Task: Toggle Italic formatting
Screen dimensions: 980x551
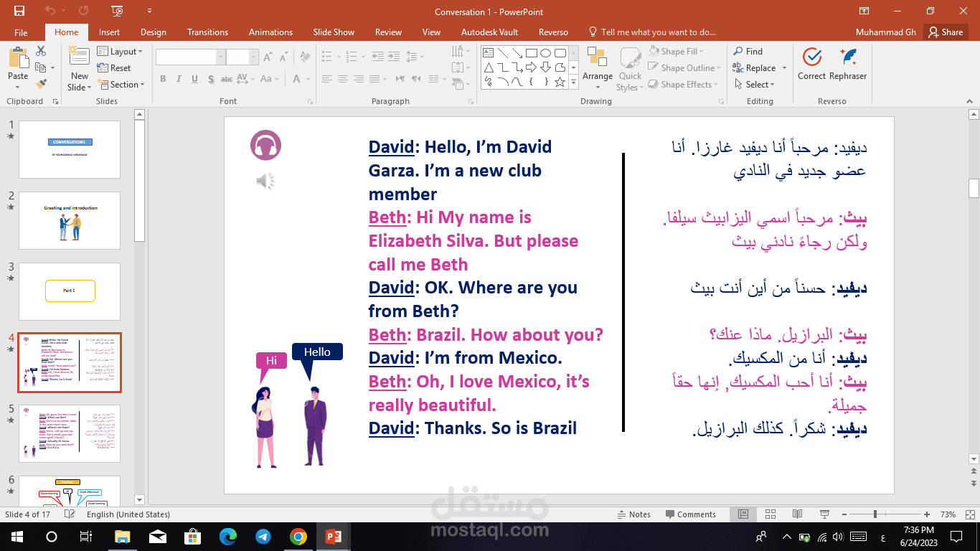Action: click(x=179, y=79)
